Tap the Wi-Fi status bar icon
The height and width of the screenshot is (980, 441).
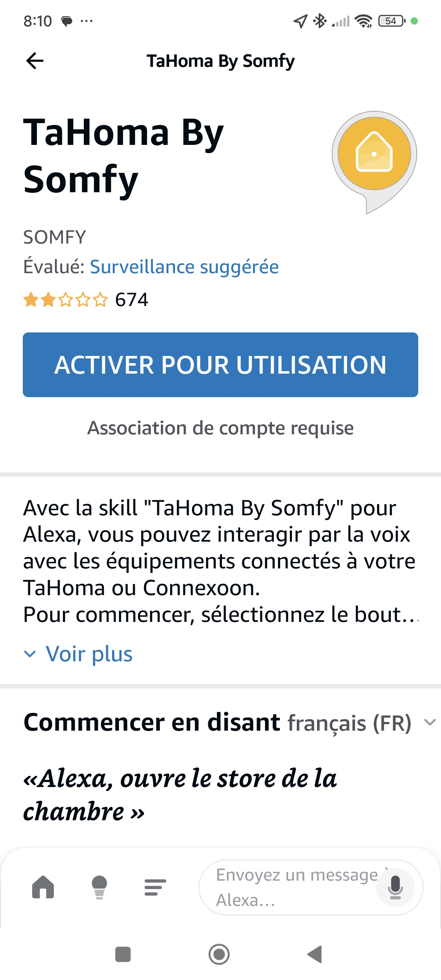click(x=363, y=21)
